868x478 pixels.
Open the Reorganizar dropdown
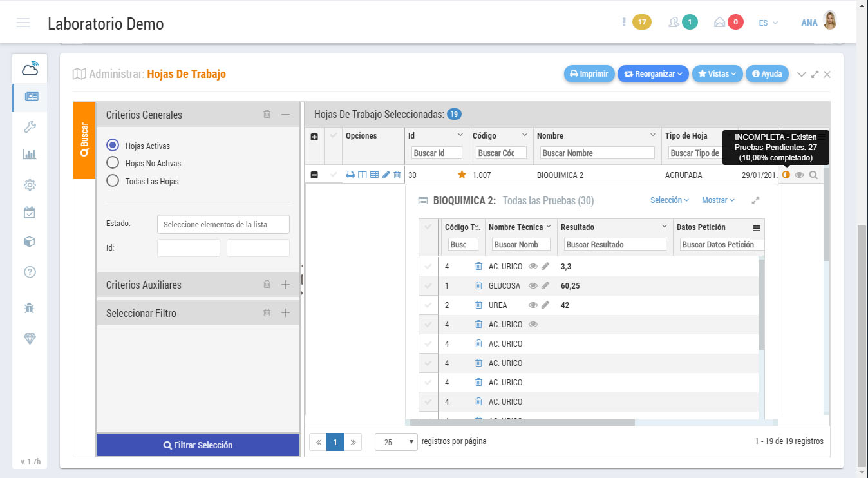point(653,74)
